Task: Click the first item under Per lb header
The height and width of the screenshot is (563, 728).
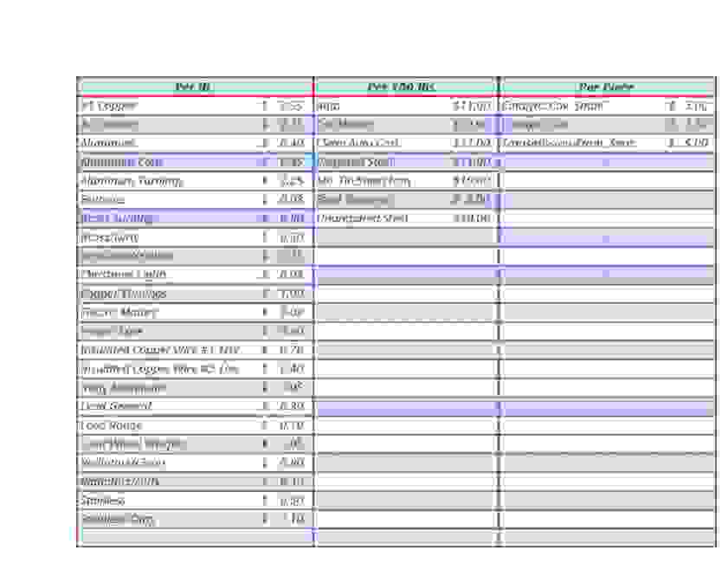Action: point(110,107)
